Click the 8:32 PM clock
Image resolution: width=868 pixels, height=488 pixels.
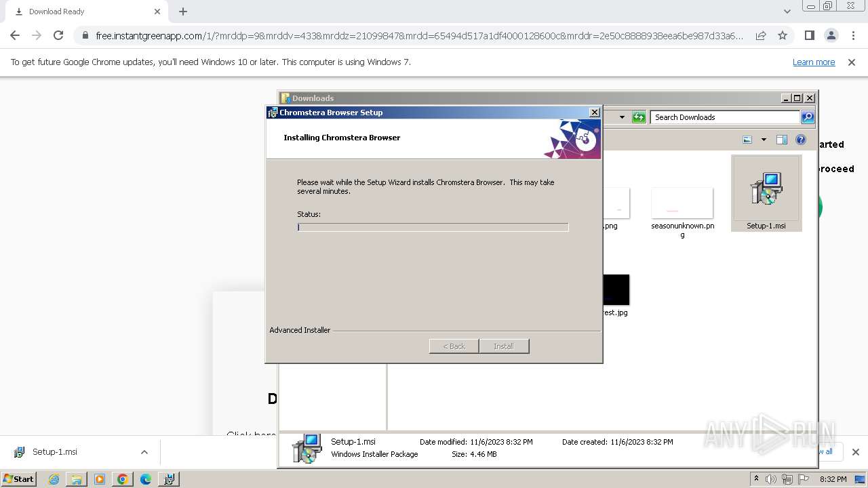tap(833, 479)
